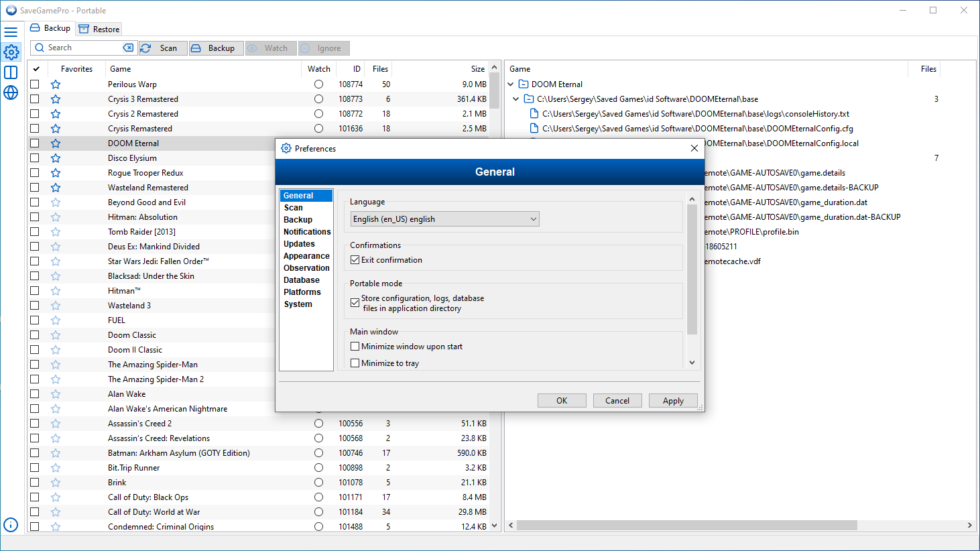Switch to the Restore tab
The height and width of the screenshot is (551, 980).
pos(99,29)
